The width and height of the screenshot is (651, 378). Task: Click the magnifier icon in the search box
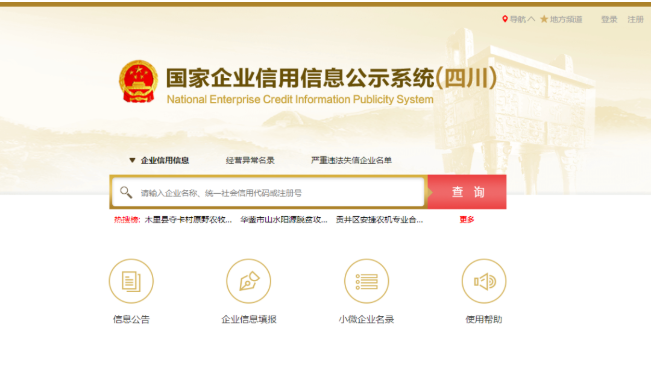[x=126, y=192]
